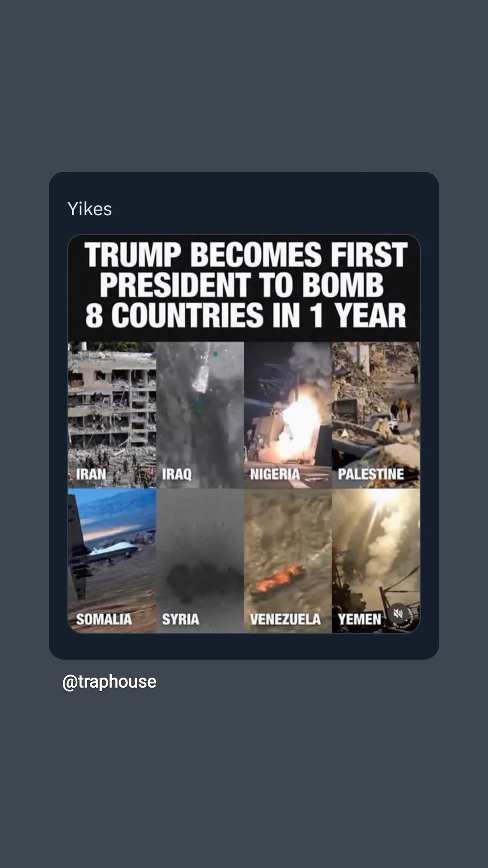Open the @traphouse mention
The height and width of the screenshot is (868, 488).
tap(109, 682)
